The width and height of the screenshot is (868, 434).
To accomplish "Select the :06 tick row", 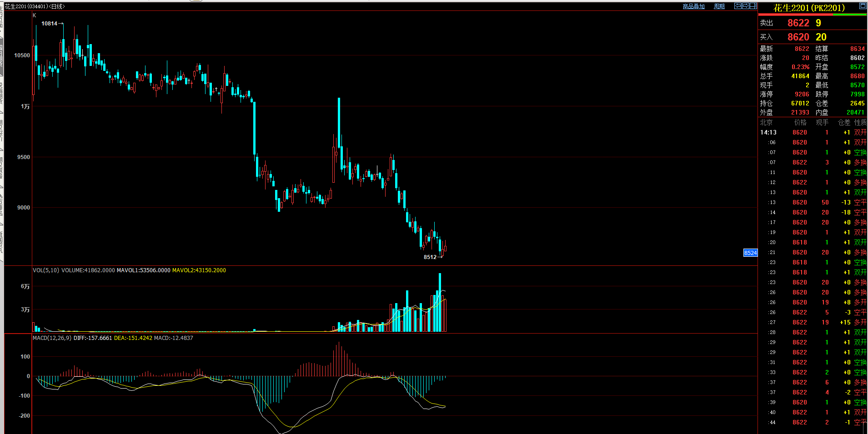I will [x=813, y=142].
